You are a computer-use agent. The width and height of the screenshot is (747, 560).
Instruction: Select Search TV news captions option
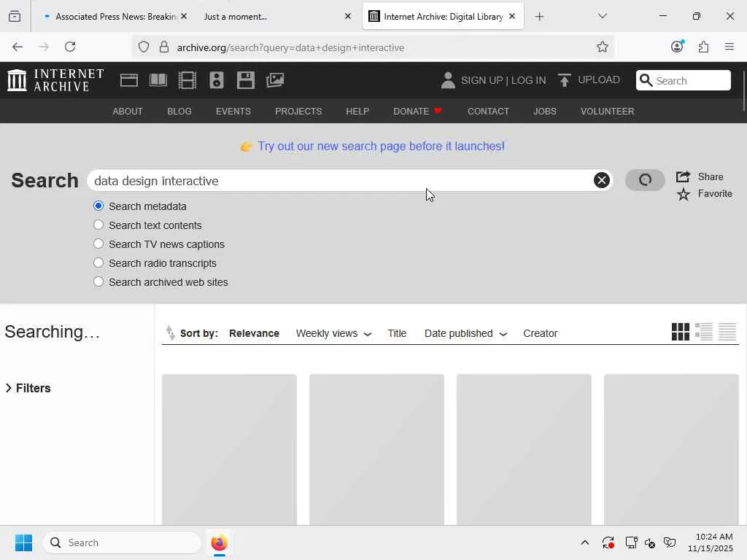tap(98, 244)
